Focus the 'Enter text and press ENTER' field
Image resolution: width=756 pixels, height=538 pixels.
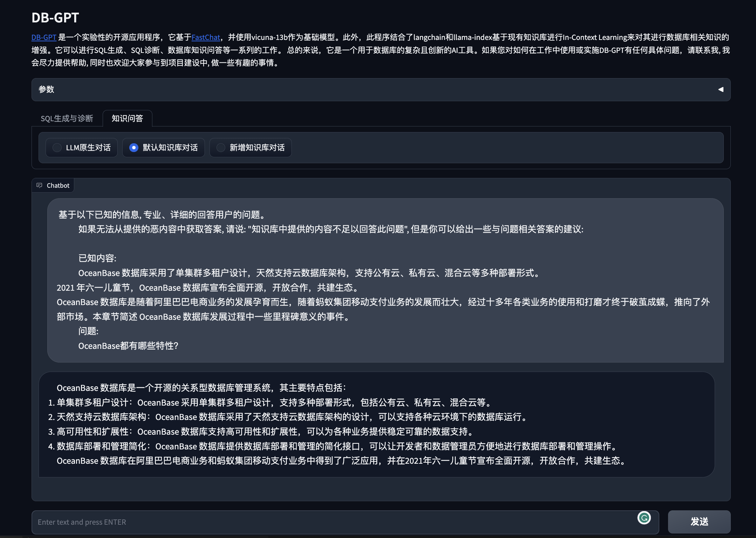click(x=315, y=522)
